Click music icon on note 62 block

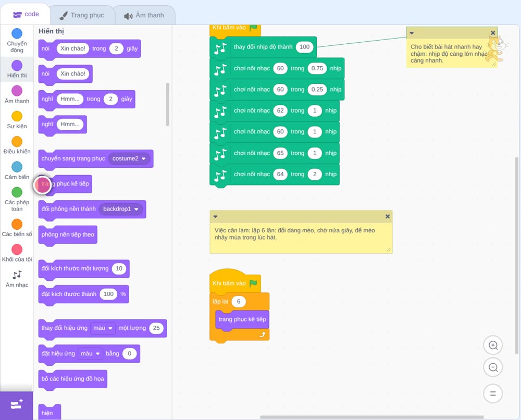(220, 112)
